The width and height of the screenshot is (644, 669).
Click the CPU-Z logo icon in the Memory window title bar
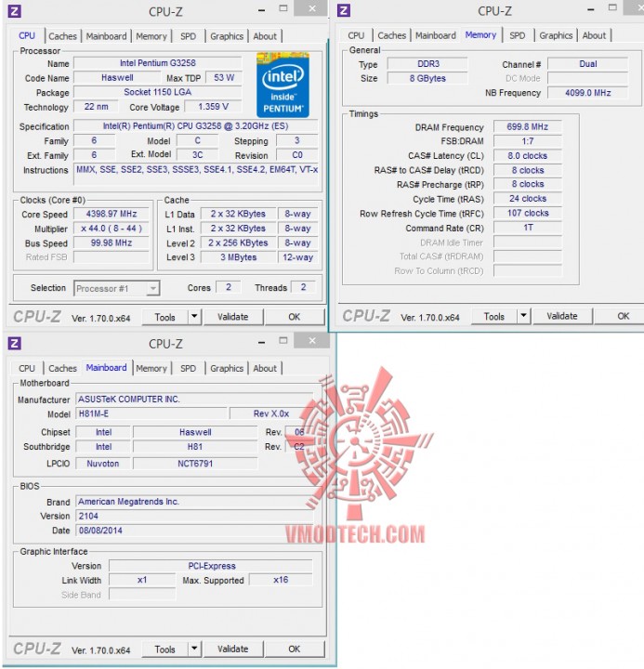click(344, 10)
